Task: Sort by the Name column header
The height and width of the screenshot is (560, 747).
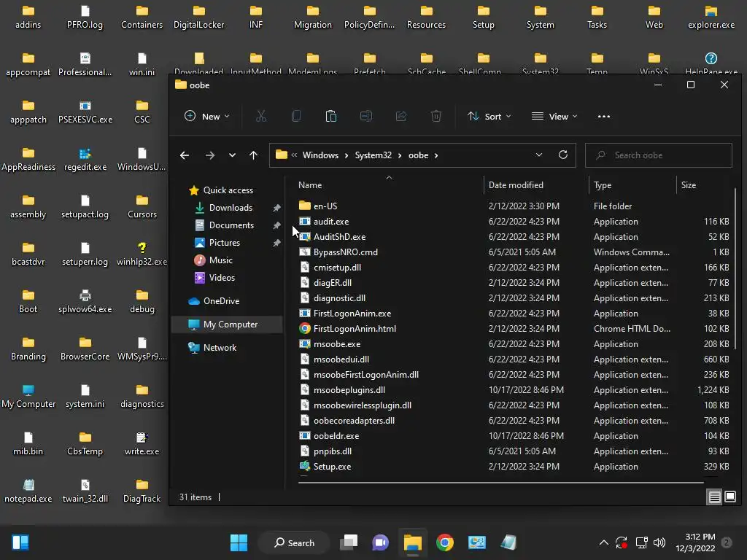Action: (x=389, y=184)
